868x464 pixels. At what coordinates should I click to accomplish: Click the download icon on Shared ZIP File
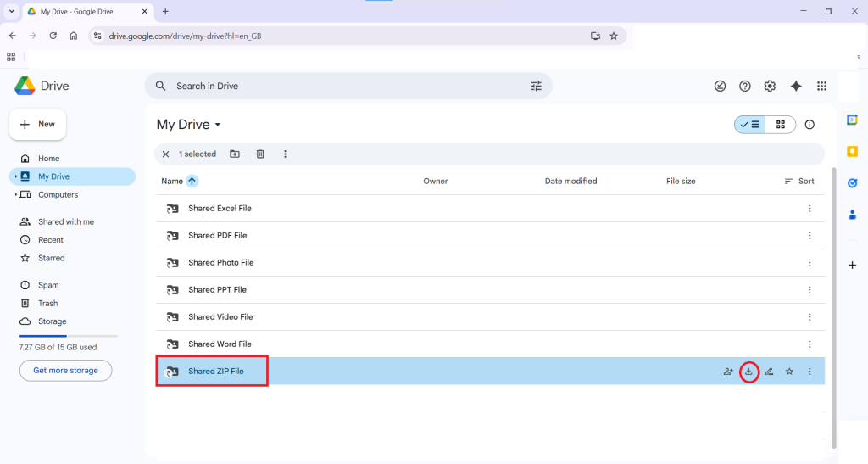(748, 372)
